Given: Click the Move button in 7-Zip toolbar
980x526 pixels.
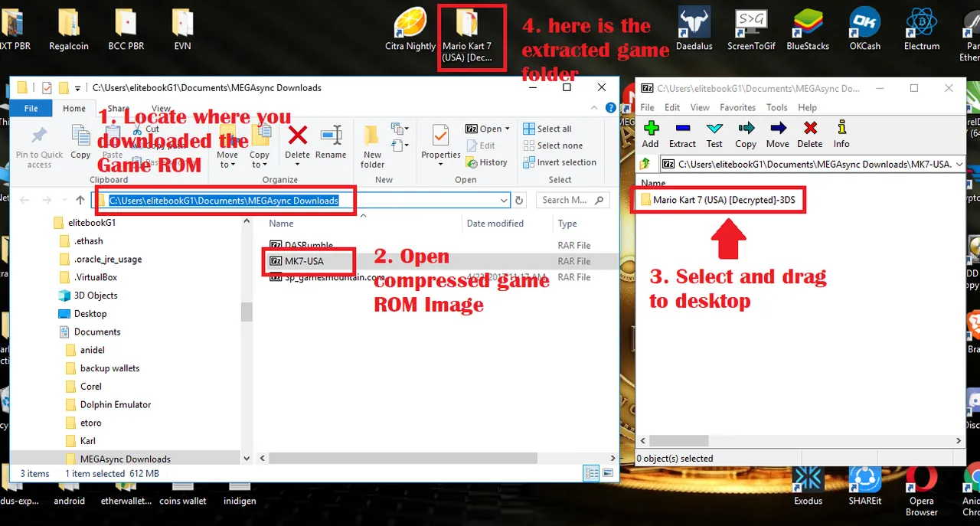Looking at the screenshot, I should (x=777, y=134).
